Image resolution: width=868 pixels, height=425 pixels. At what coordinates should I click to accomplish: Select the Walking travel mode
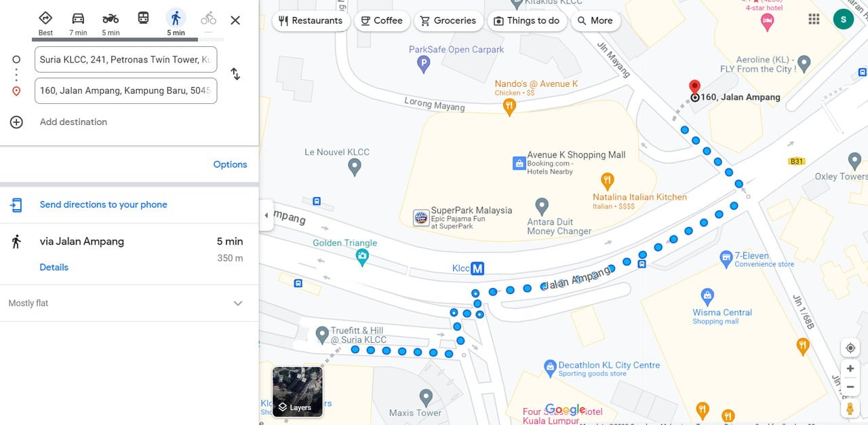tap(176, 22)
